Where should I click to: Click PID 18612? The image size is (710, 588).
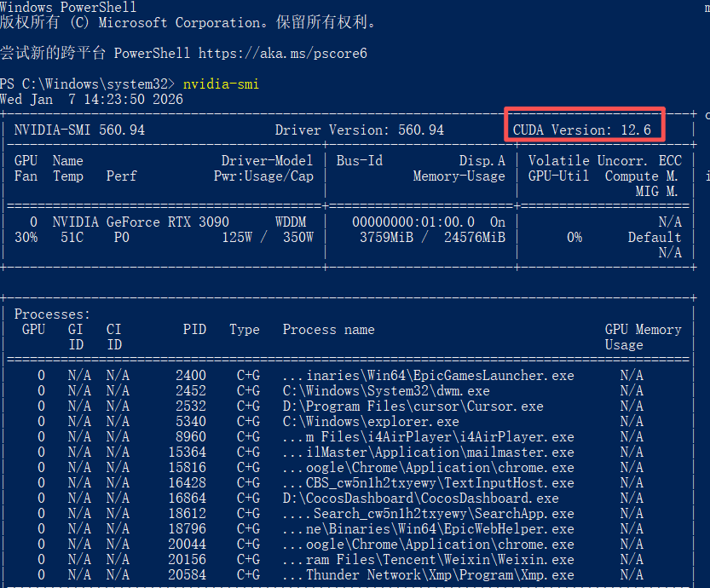click(x=187, y=514)
